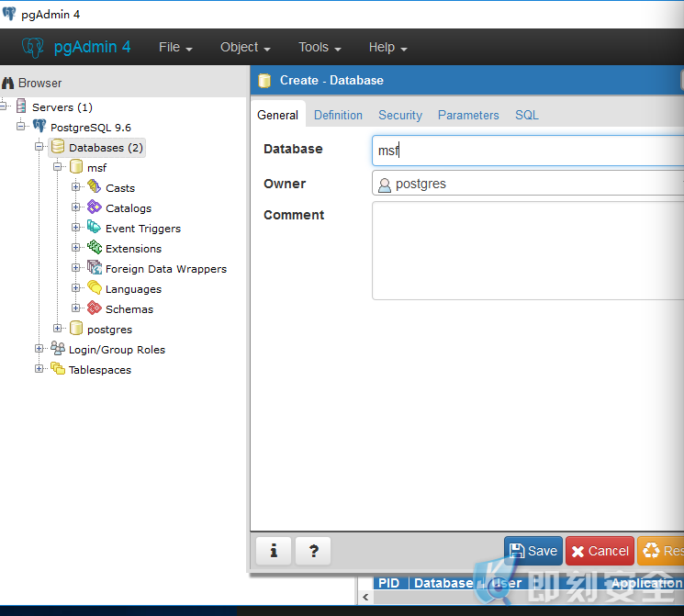Screen dimensions: 684x616
Task: Click the Databases folder icon
Action: (58, 147)
